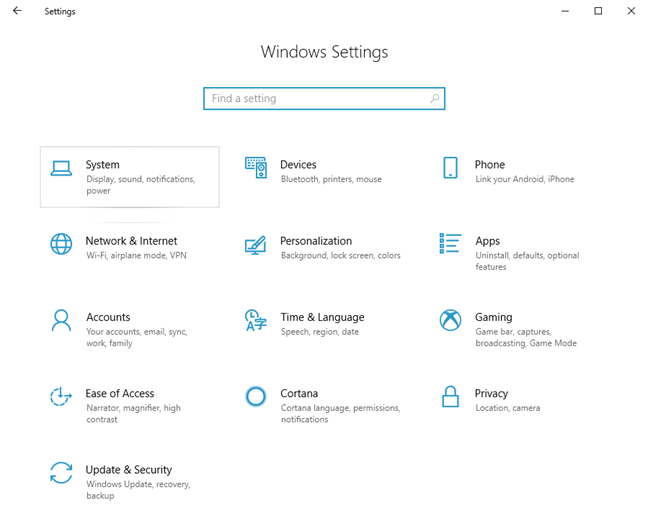Open the Update & Security arrows icon

61,473
